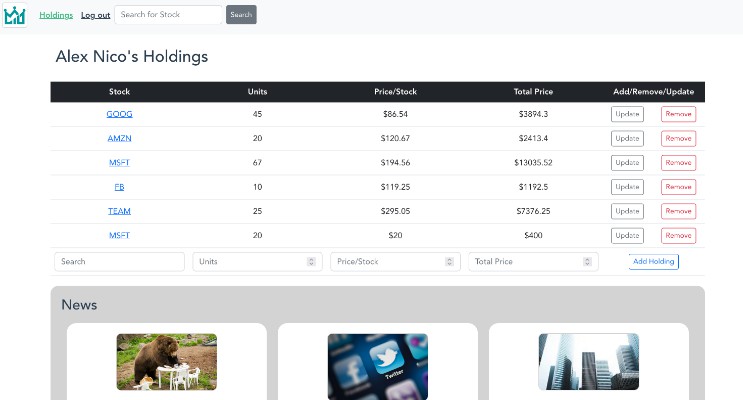743x400 pixels.
Task: Update the 67-unit MSFT holding
Action: [x=627, y=163]
